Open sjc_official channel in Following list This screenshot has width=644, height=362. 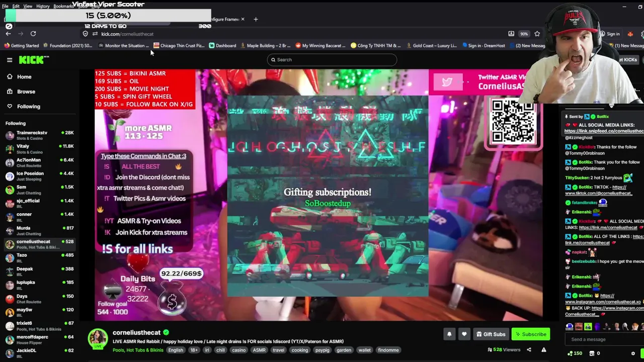click(x=39, y=203)
